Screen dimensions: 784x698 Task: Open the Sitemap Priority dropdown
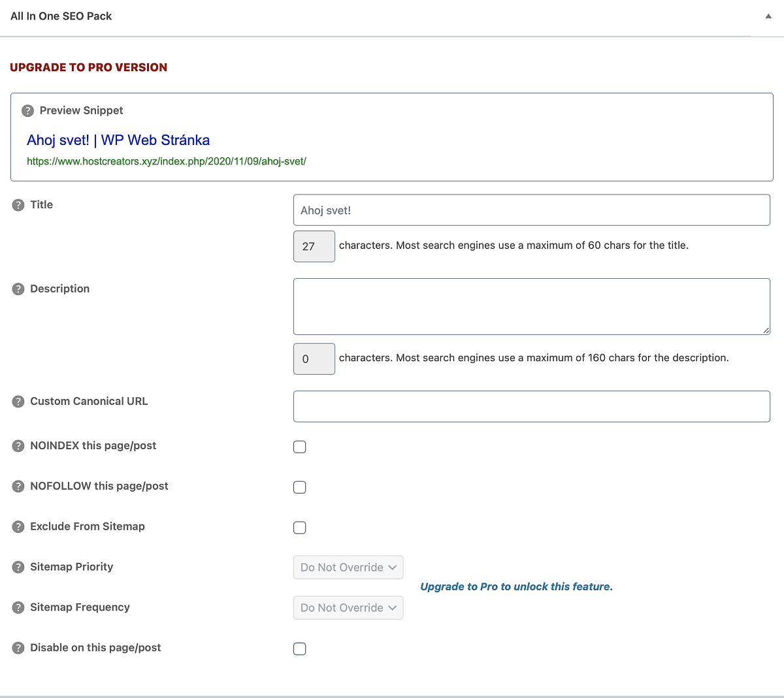tap(348, 567)
